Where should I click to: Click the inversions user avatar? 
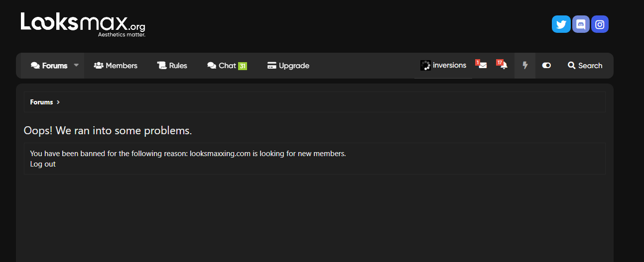[425, 66]
